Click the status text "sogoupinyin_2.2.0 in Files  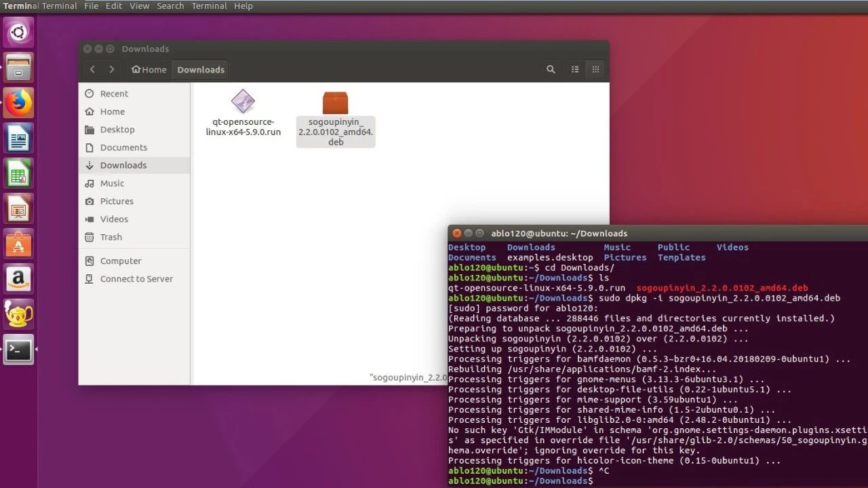(408, 377)
